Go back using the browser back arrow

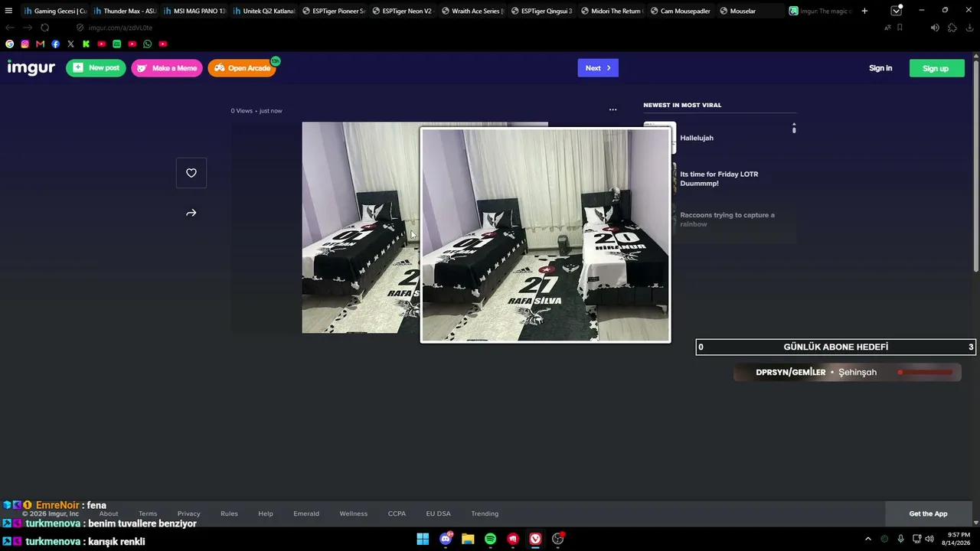[x=10, y=28]
